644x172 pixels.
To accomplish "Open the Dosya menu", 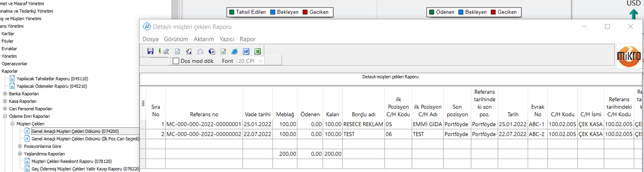I will pyautogui.click(x=150, y=39).
